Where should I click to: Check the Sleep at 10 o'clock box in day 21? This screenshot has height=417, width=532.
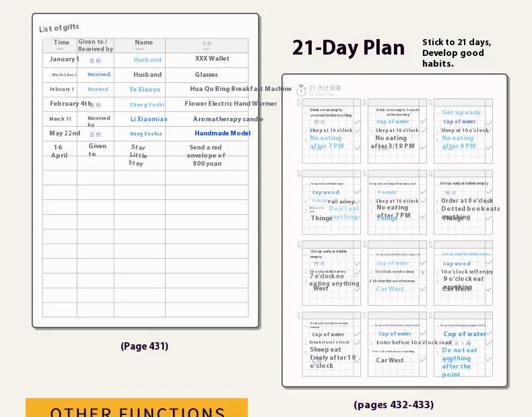358,131
